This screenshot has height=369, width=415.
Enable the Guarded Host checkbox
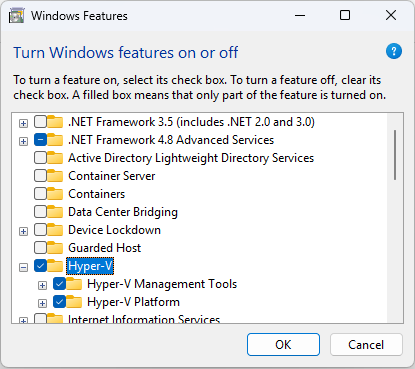click(40, 248)
